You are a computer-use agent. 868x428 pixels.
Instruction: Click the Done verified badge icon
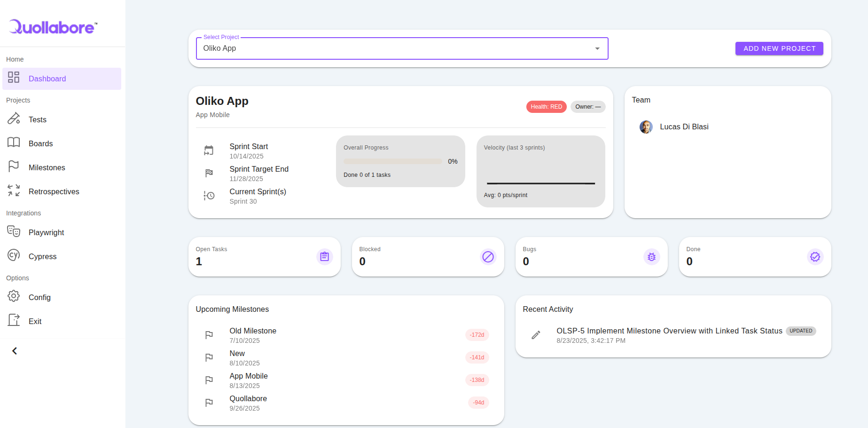click(x=815, y=257)
